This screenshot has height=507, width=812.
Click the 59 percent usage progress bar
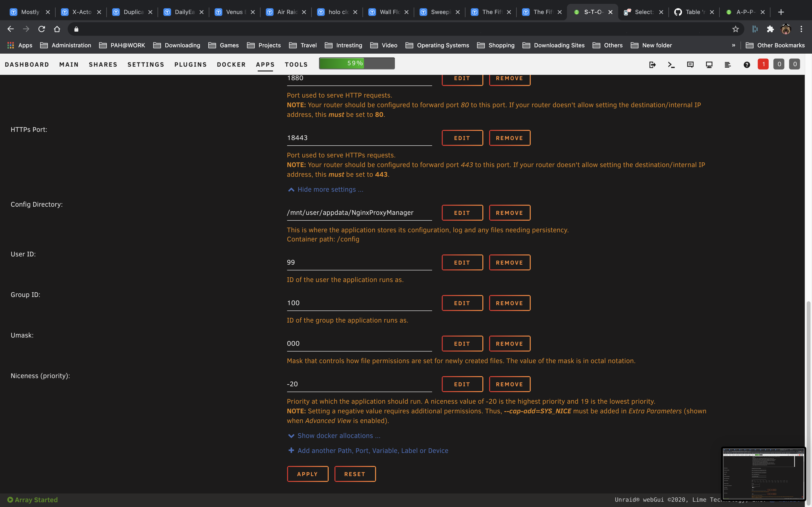point(356,63)
